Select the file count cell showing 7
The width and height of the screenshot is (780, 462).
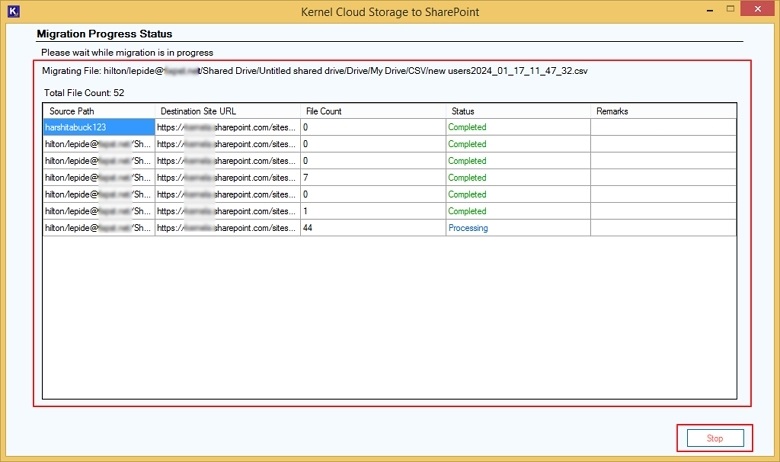(373, 178)
